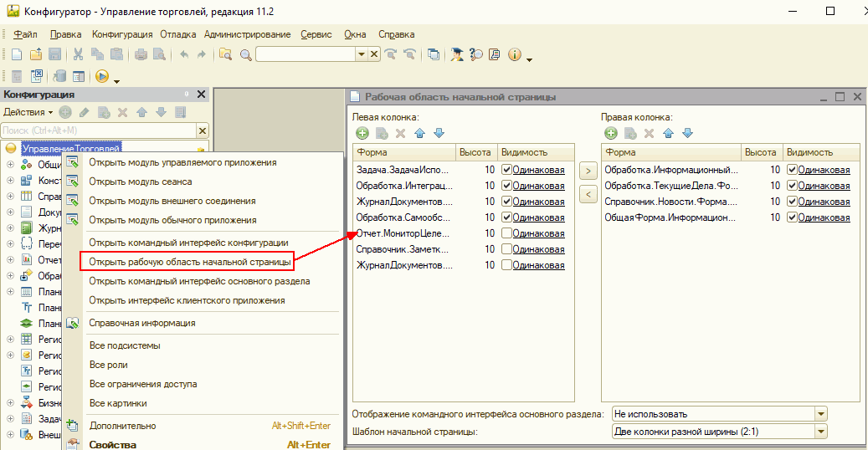The width and height of the screenshot is (868, 450).
Task: Uncheck visibility for Задача.ЗадачаИспо... row
Action: (x=506, y=169)
